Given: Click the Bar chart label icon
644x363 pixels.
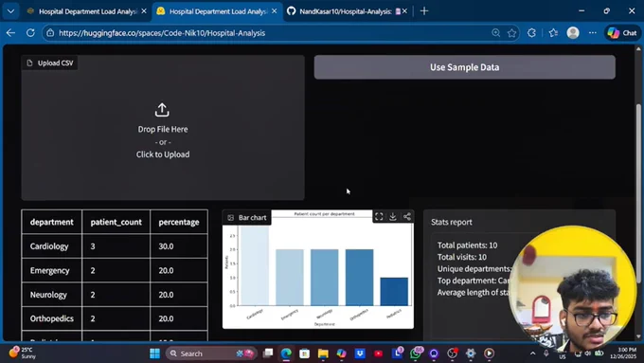Looking at the screenshot, I should [231, 217].
